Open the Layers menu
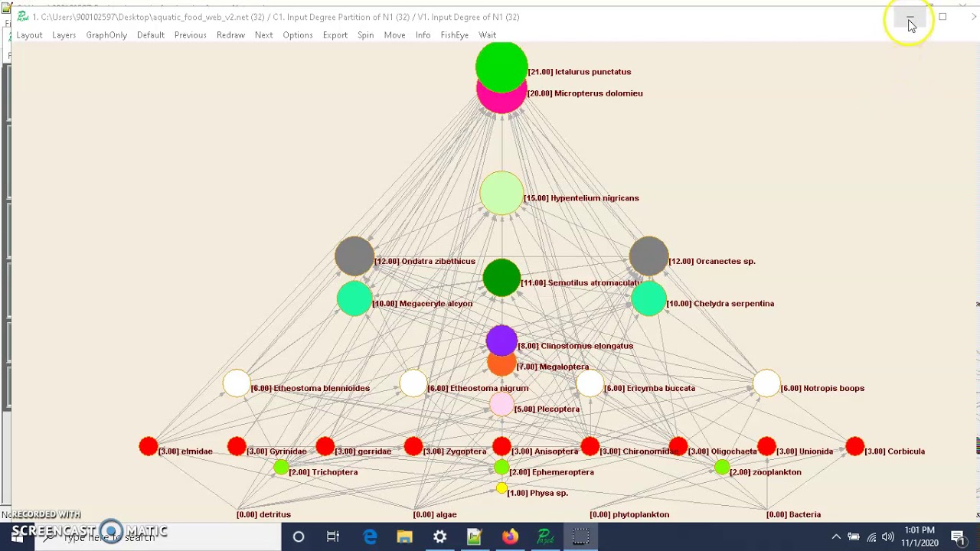The height and width of the screenshot is (551, 980). 64,35
